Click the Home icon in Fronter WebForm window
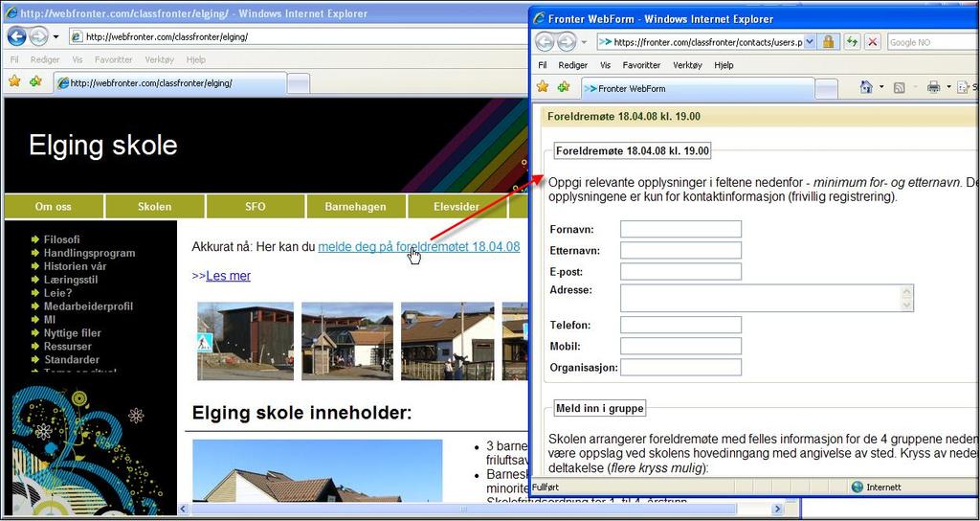Viewport: 980px width, 521px height. click(866, 87)
